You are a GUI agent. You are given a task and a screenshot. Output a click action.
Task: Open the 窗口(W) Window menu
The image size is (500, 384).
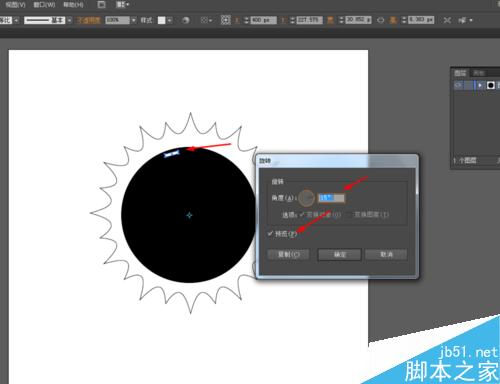[x=44, y=5]
